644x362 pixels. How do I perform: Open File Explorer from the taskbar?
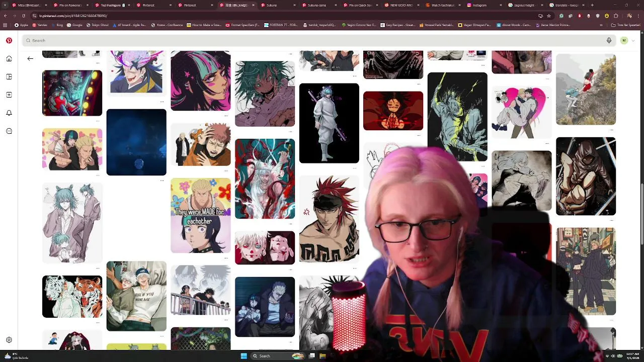(x=323, y=356)
